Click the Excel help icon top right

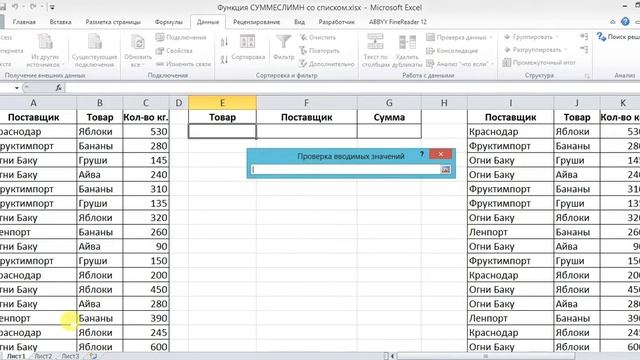click(x=625, y=22)
